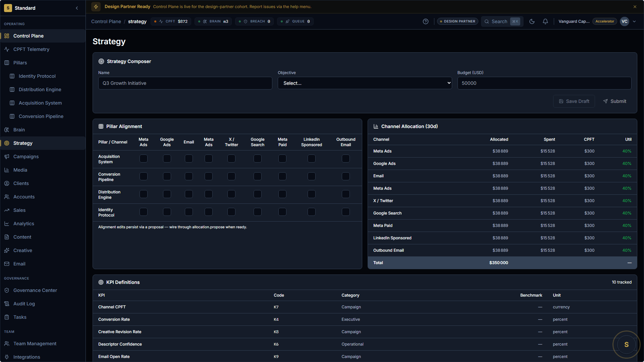Open Campaigns in the sidebar
Image resolution: width=644 pixels, height=362 pixels.
pyautogui.click(x=43, y=157)
